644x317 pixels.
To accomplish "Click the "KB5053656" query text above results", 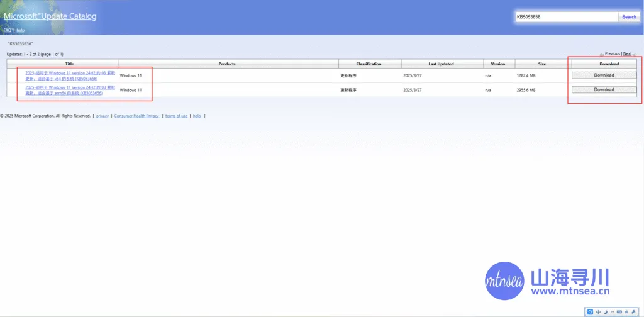I will [x=20, y=43].
